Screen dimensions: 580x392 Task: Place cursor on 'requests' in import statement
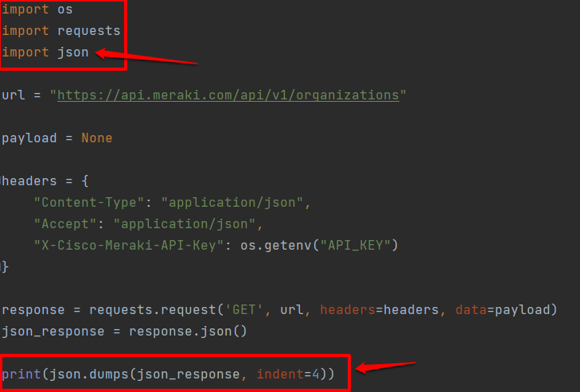tap(89, 31)
